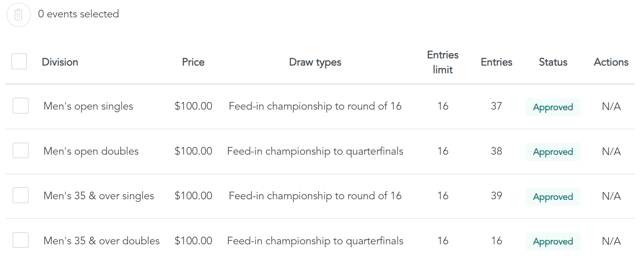Check the Men's open doubles checkbox

(x=20, y=150)
